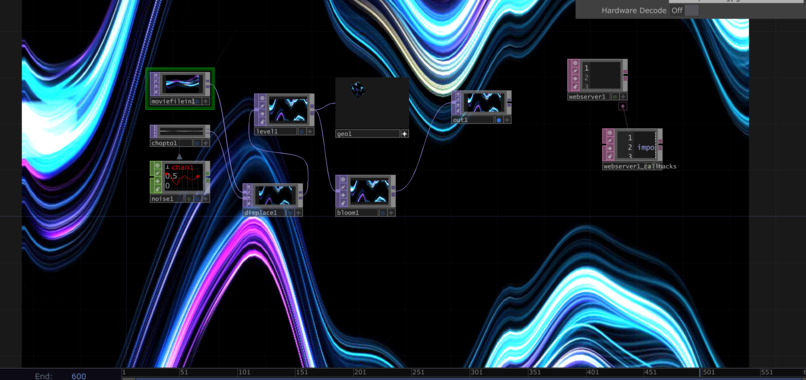Enable the bypass flag on webserver1 node
This screenshot has height=380, width=806.
575,78
